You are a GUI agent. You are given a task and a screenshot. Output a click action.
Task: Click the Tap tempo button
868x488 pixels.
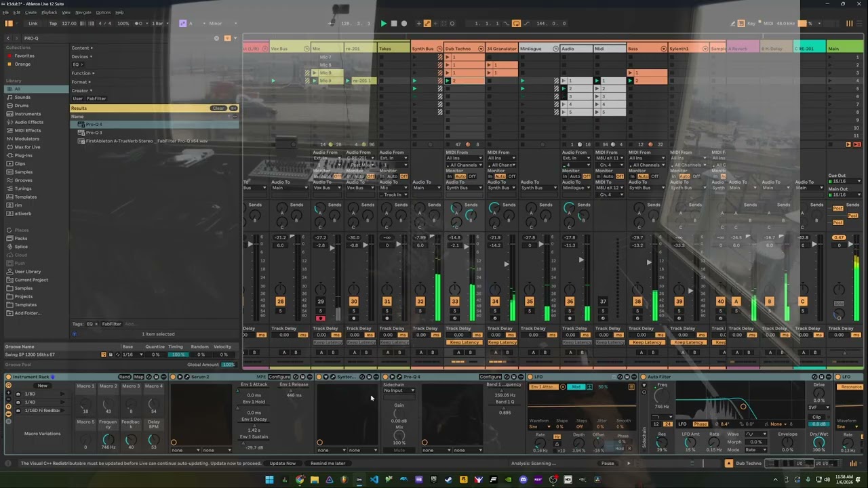(x=53, y=23)
